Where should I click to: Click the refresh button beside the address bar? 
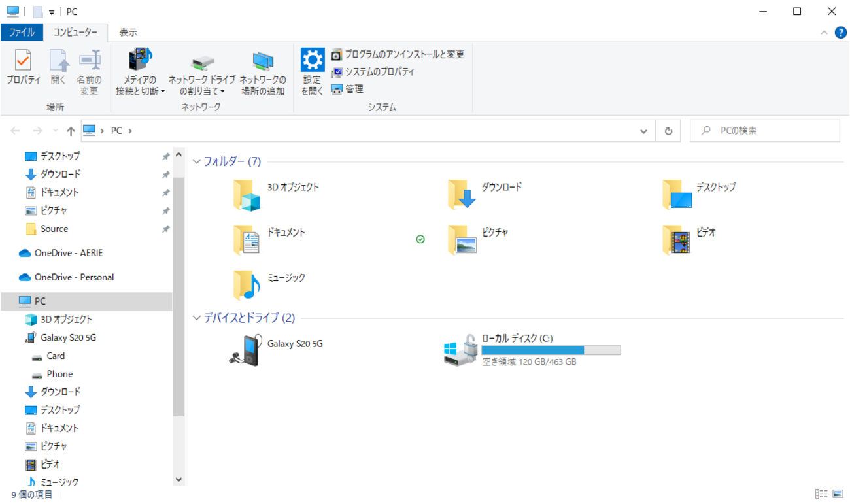pyautogui.click(x=668, y=131)
